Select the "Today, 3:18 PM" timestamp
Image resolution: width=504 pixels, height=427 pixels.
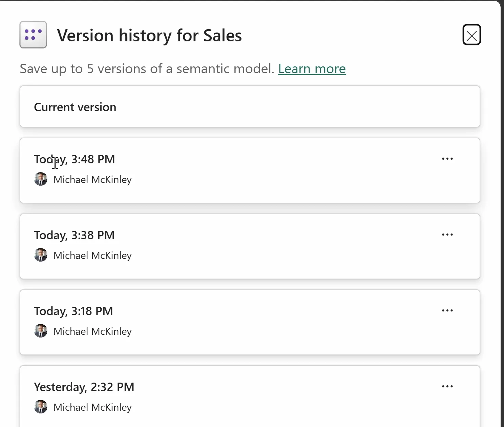coord(73,311)
